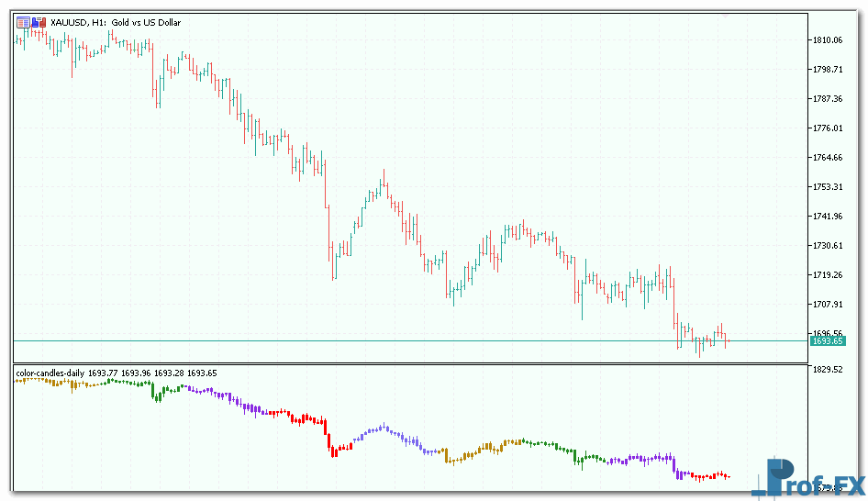Click the indicator's 1693.77 open value
The width and height of the screenshot is (868, 501).
[x=103, y=373]
